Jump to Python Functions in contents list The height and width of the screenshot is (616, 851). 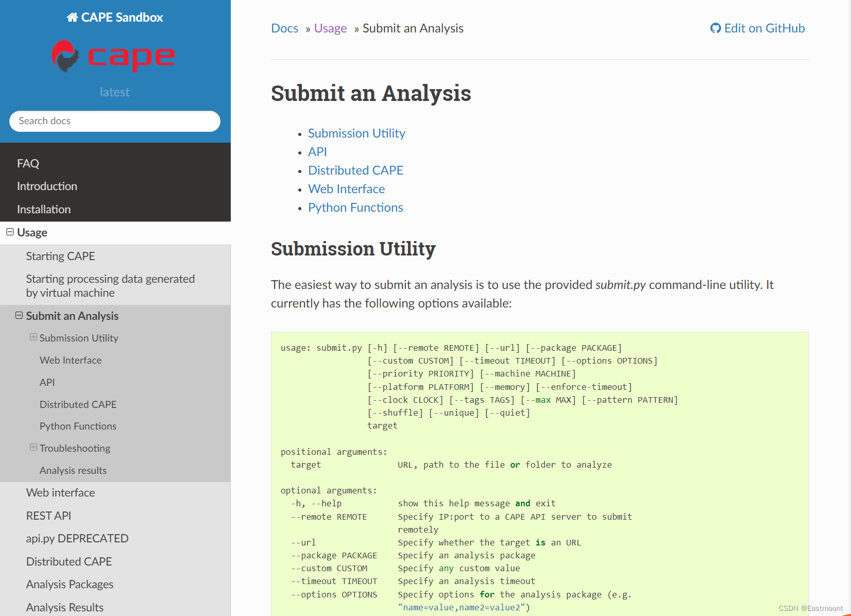[355, 208]
